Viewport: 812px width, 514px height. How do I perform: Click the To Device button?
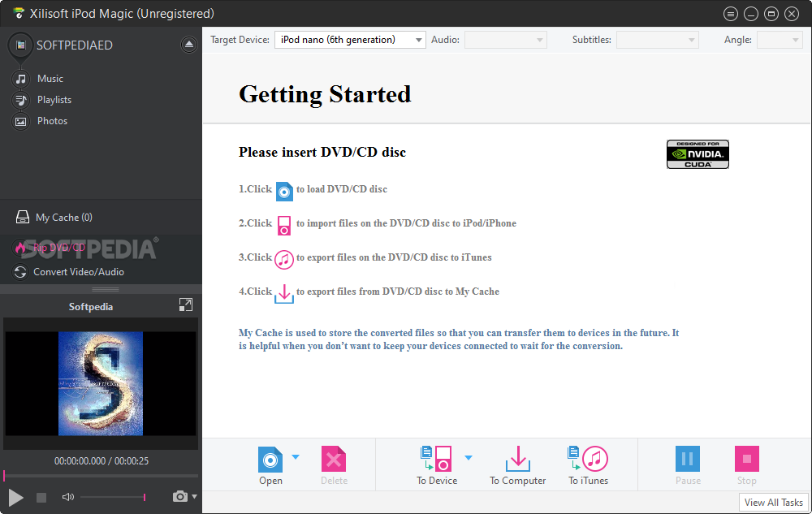(x=437, y=465)
